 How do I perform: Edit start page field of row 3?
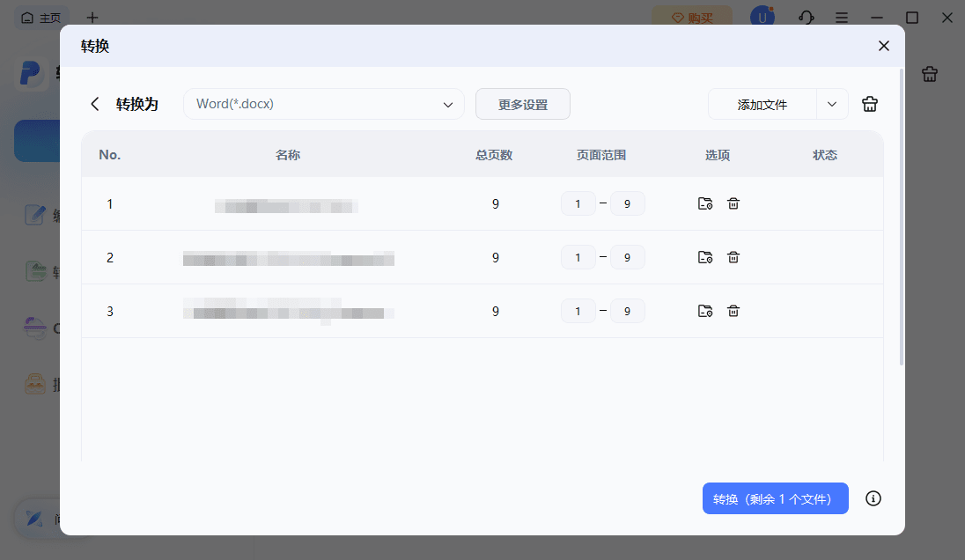click(578, 311)
